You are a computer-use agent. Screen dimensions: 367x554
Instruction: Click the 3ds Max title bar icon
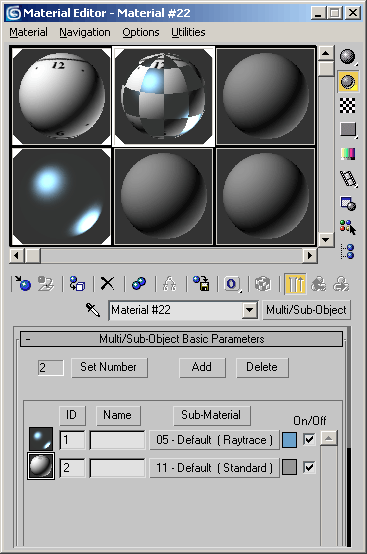pos(14,13)
